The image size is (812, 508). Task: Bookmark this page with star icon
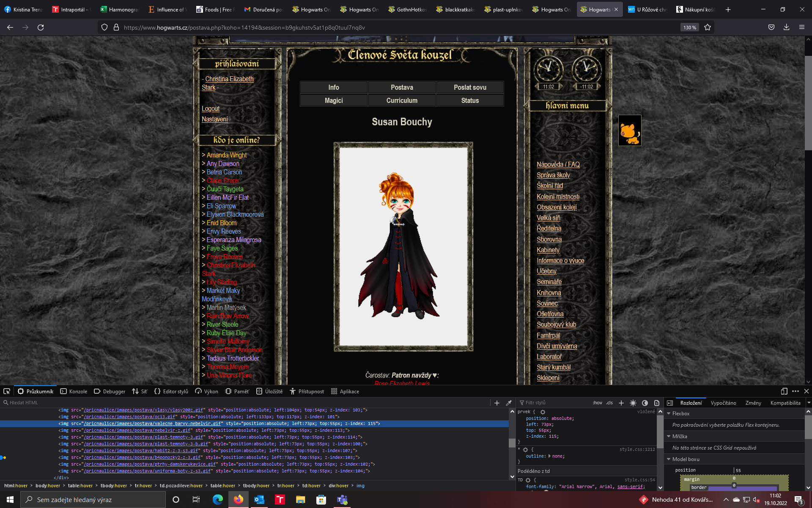[708, 28]
